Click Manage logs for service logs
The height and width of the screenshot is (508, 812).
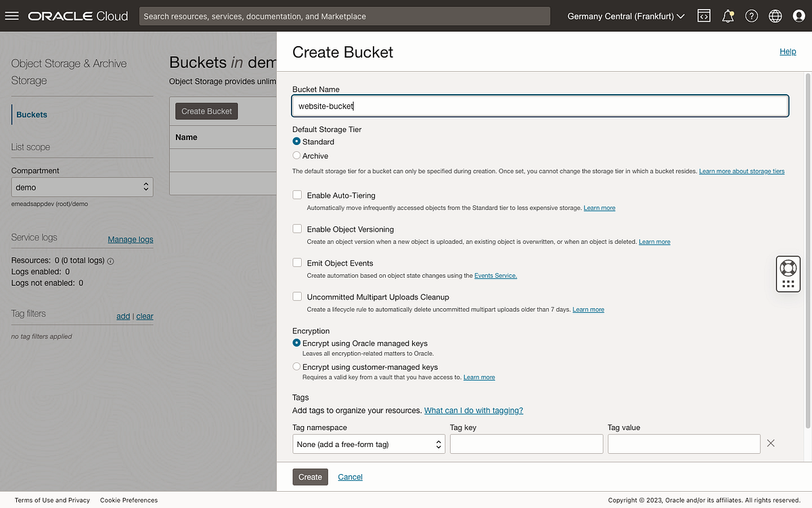point(130,239)
